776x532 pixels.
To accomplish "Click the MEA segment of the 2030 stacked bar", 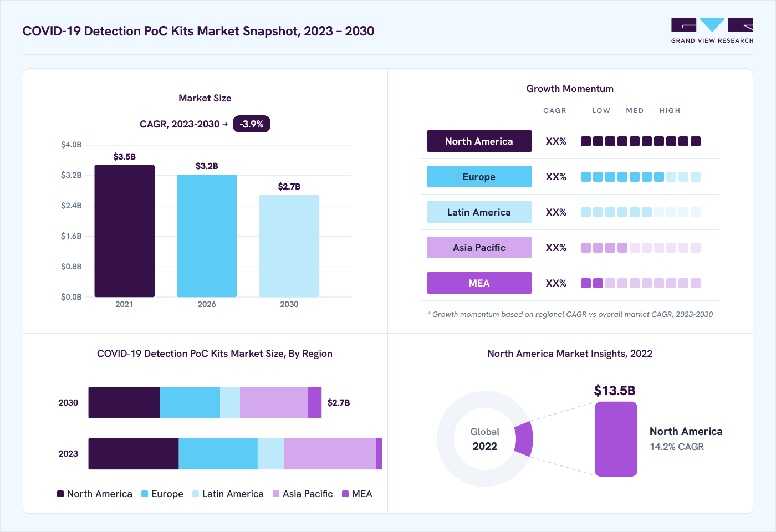I will pos(315,402).
